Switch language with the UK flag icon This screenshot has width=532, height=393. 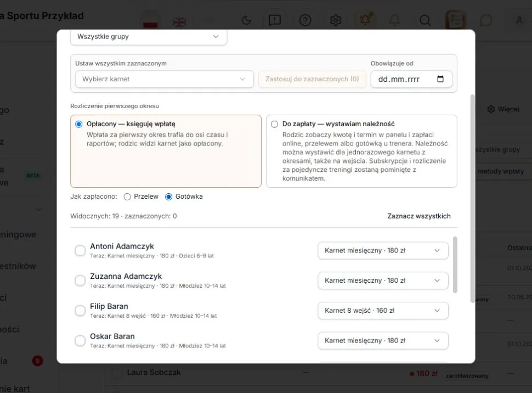179,21
